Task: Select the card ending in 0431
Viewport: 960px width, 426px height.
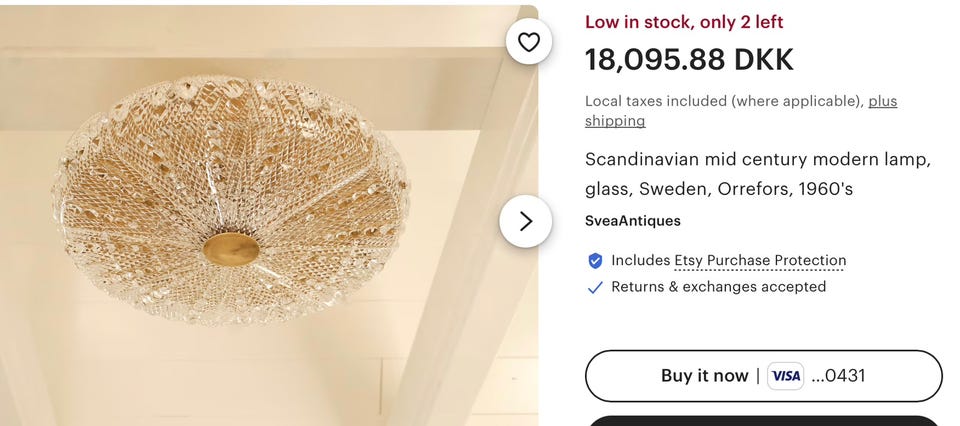Action: tap(838, 376)
